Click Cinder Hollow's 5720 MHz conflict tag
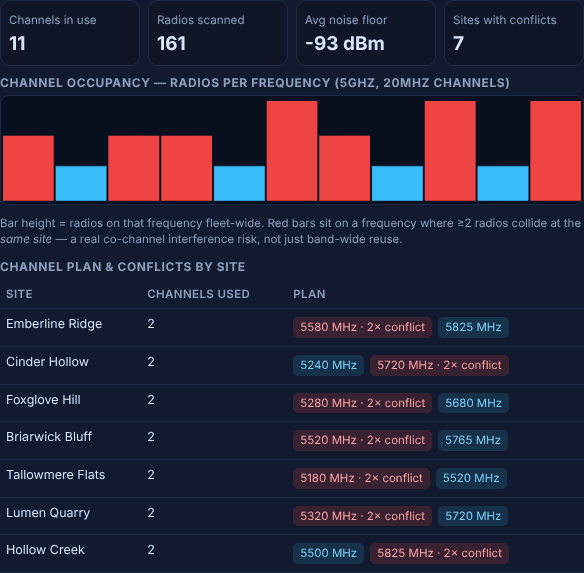Screen dimensions: 584x573 [x=439, y=365]
